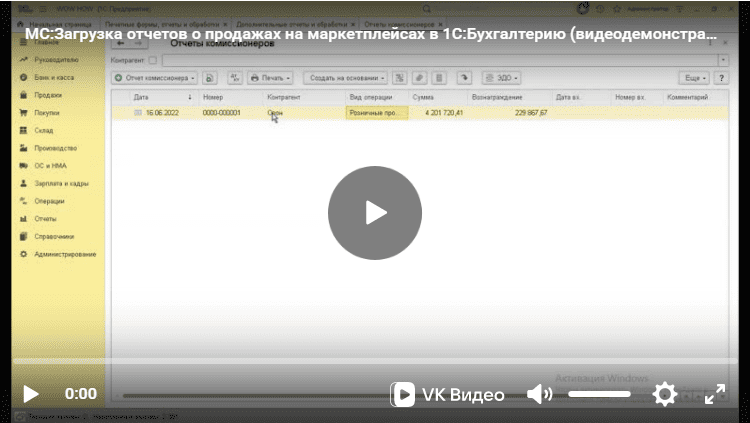Screen dimensions: 750x423
Task: Click the icon right after Создать на основании
Action: pyautogui.click(x=400, y=78)
